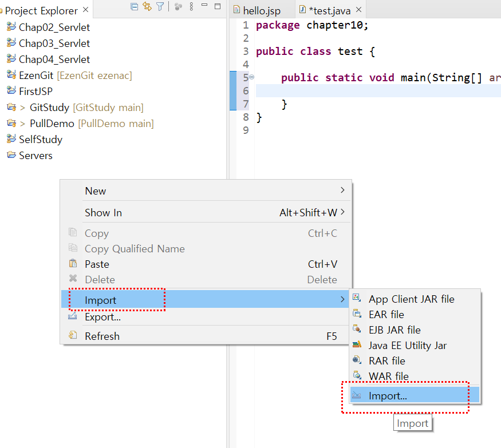Click Chap04_Servlet project icon
The height and width of the screenshot is (448, 501).
[11, 58]
